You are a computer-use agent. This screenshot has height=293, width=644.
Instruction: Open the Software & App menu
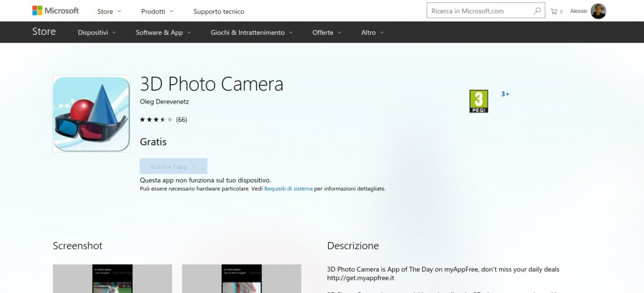coord(163,33)
